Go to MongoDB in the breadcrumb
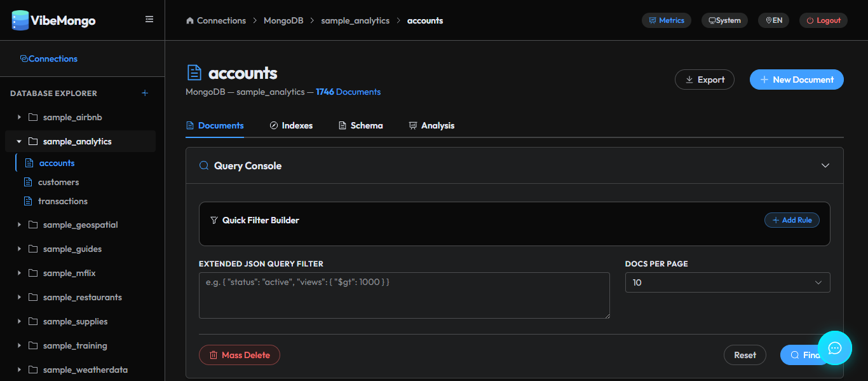 click(283, 20)
